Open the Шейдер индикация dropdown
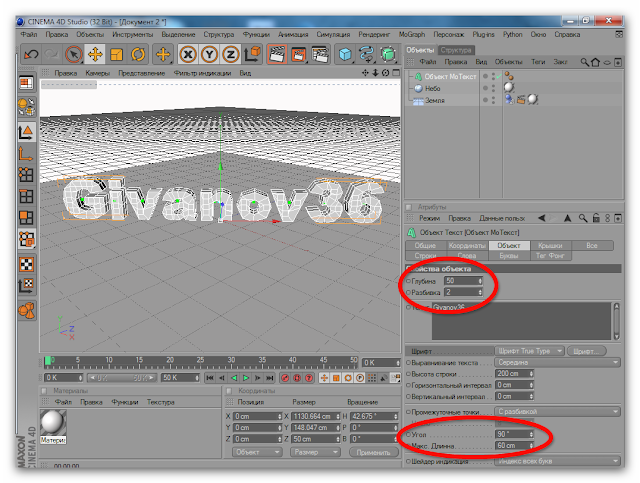Screen dimensions: 640x483 557,461
